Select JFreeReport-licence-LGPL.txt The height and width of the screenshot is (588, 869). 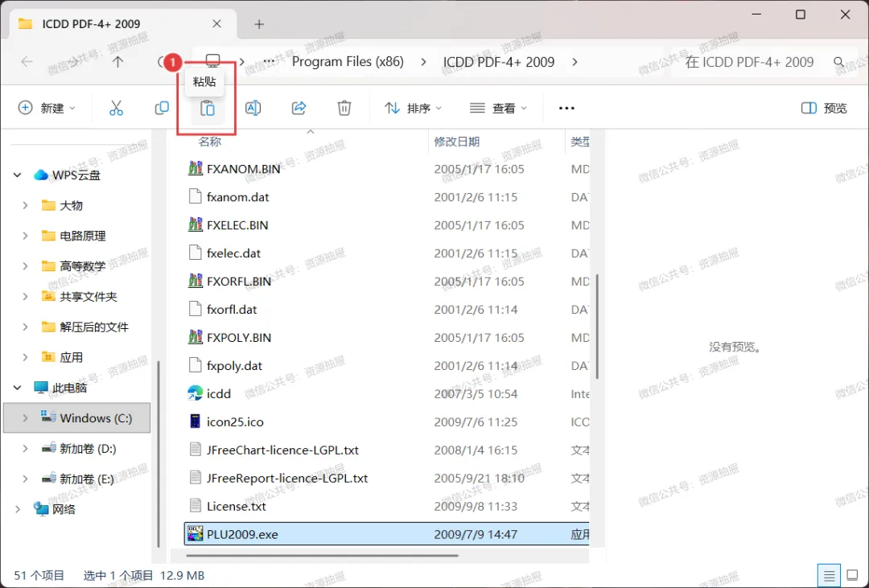coord(278,479)
